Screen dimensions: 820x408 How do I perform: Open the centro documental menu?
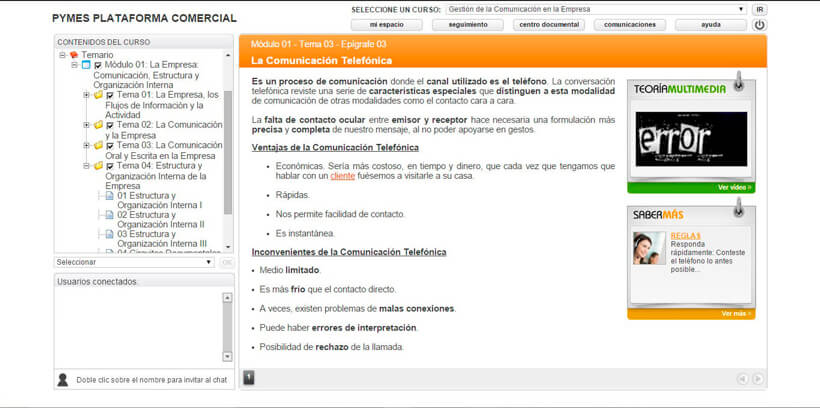[x=549, y=25]
